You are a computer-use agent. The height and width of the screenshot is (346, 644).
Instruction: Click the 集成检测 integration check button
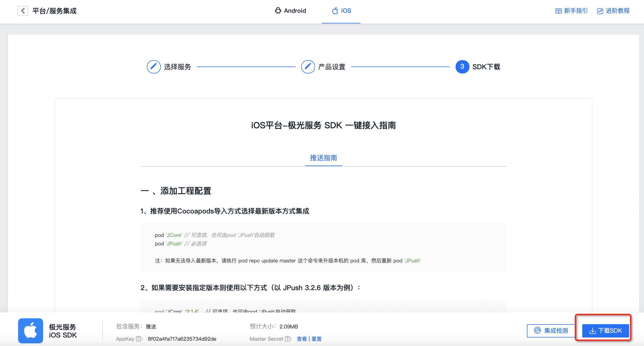551,331
